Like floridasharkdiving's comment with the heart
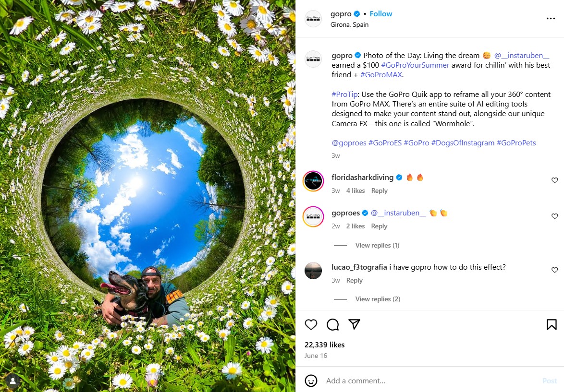Viewport: 564px width, 392px height. click(x=555, y=180)
